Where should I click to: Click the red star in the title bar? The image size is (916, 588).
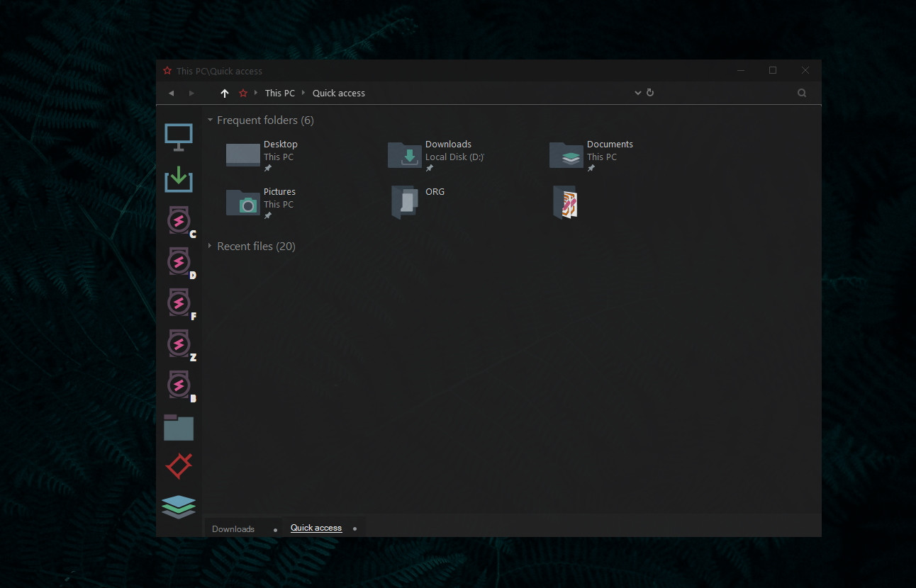tap(167, 71)
